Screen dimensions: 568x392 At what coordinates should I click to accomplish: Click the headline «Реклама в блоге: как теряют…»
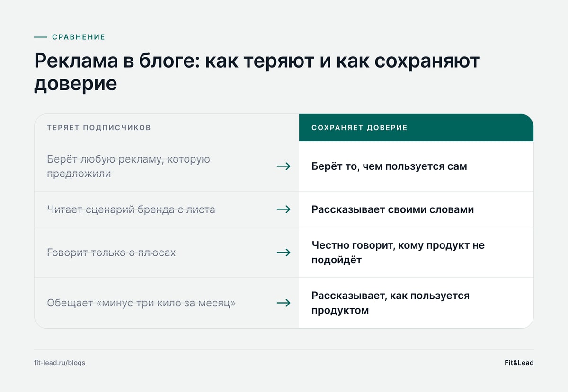click(x=257, y=72)
